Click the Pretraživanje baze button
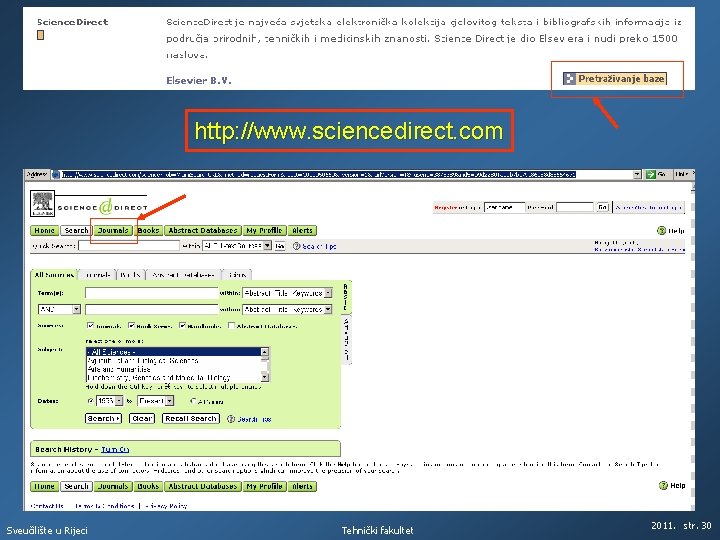Viewport: 720px width, 540px height. (615, 79)
